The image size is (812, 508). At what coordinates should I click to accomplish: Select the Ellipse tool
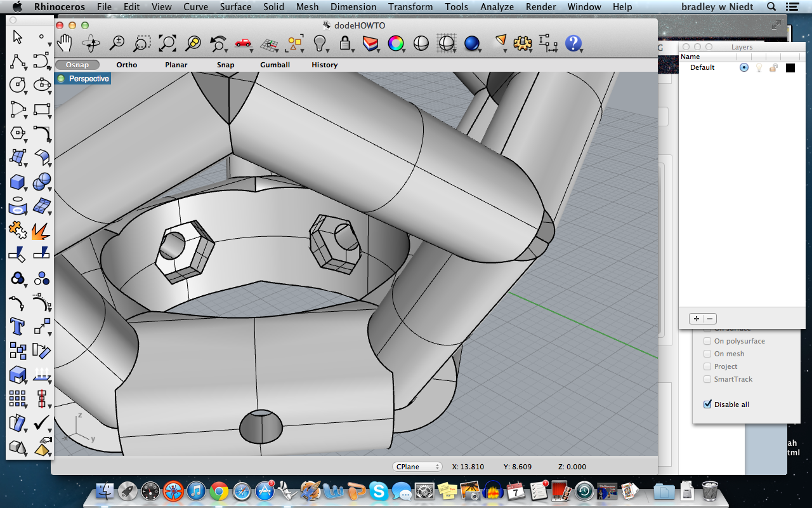[x=42, y=84]
